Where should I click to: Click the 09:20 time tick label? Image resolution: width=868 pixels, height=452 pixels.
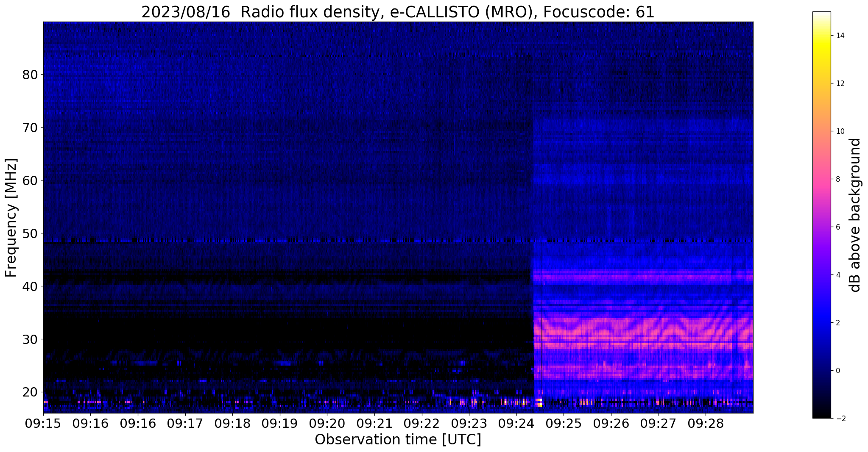327,424
